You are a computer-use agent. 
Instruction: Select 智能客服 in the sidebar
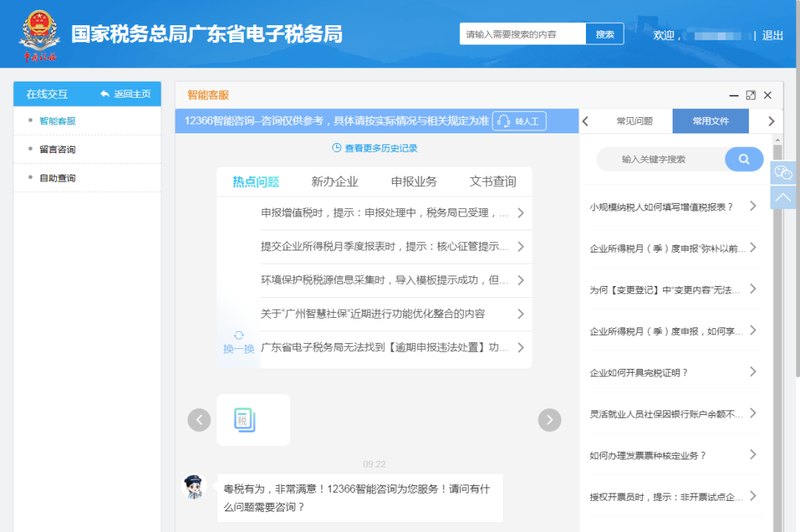click(x=58, y=121)
